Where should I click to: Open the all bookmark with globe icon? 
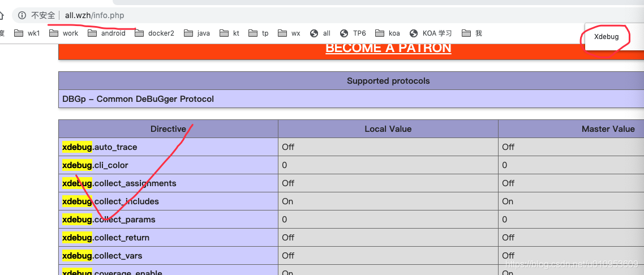[320, 33]
